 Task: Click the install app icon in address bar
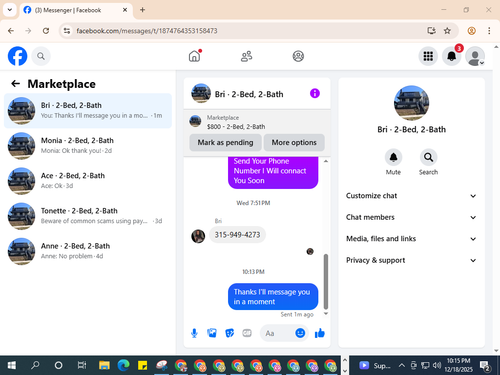pyautogui.click(x=431, y=31)
